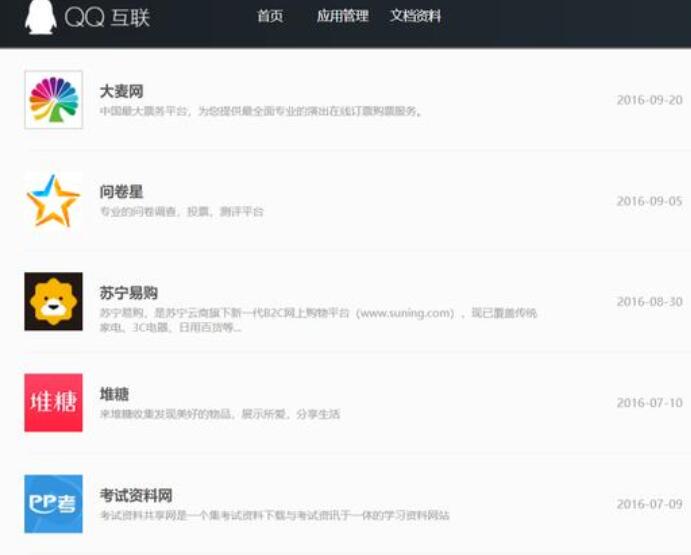Open the 应用管理 menu item
691x555 pixels.
[x=342, y=16]
